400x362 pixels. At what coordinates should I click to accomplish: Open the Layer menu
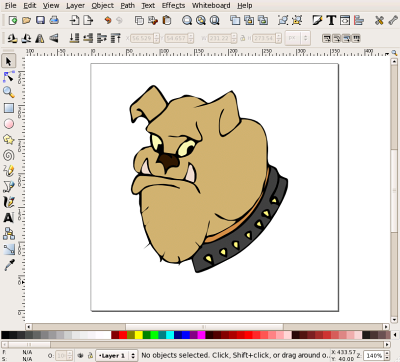click(x=75, y=6)
